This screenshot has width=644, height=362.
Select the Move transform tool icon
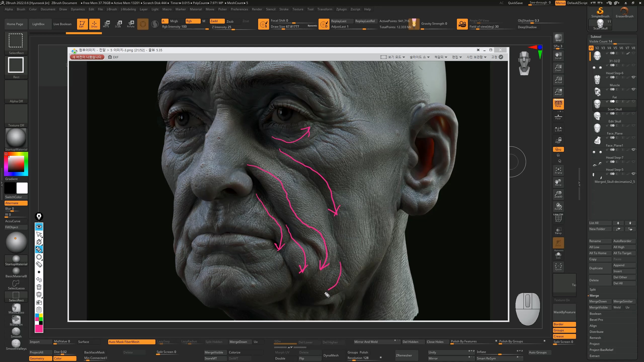[x=106, y=24]
